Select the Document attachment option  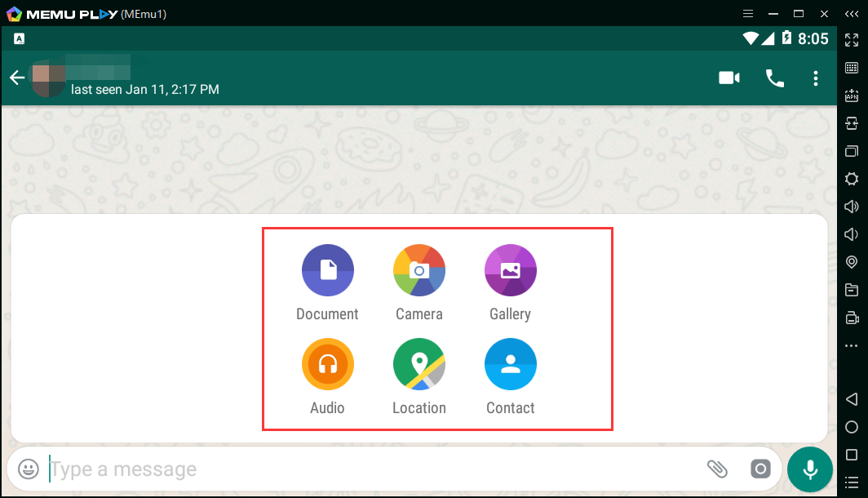pos(328,270)
